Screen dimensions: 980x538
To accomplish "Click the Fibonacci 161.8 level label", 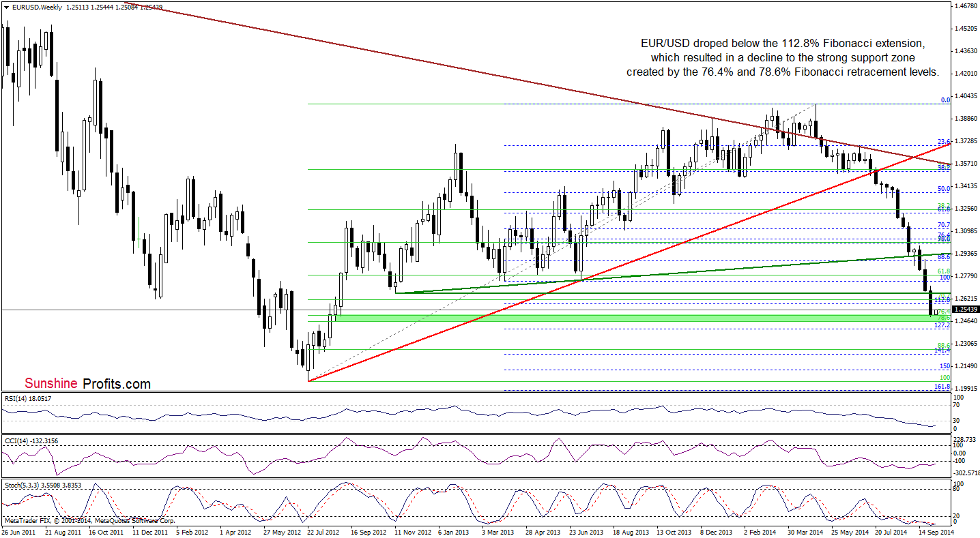I will pyautogui.click(x=942, y=386).
